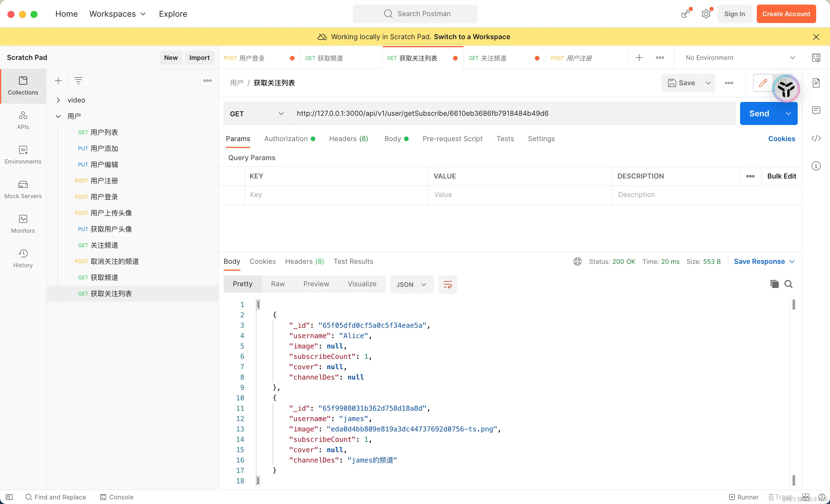
Task: Click the Switch to a Workspace link
Action: [x=471, y=37]
